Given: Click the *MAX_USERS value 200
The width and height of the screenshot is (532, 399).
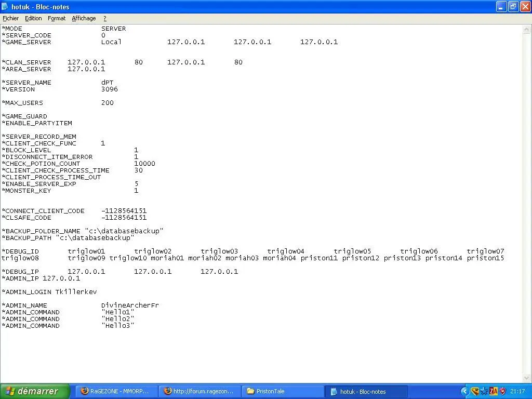Looking at the screenshot, I should (x=107, y=103).
